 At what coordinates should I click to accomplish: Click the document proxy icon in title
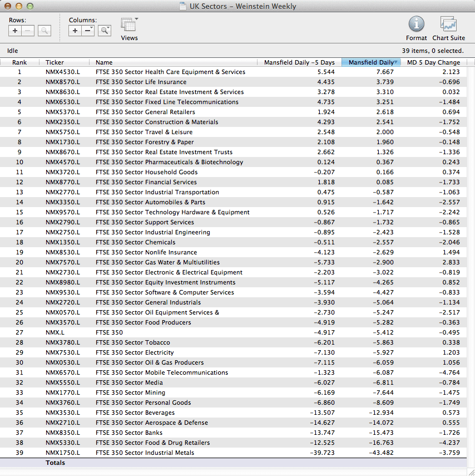[x=183, y=7]
